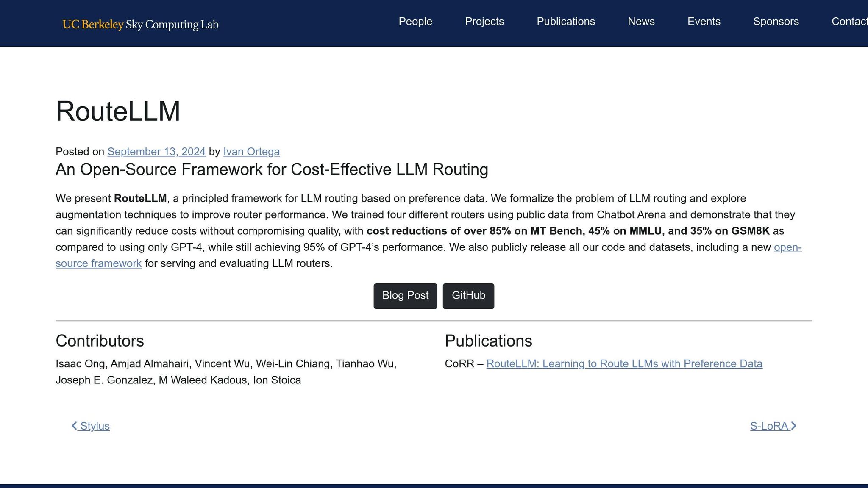
Task: Click the Blog Post button
Action: tap(405, 296)
